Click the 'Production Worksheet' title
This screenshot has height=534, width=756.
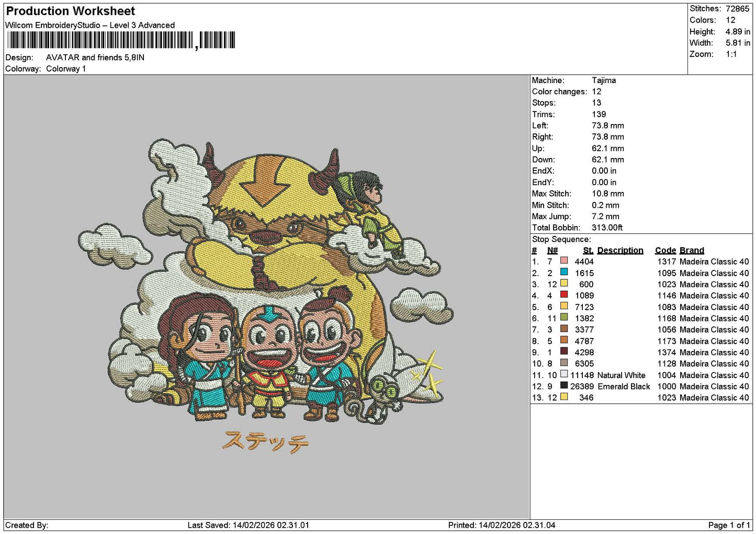click(x=71, y=11)
